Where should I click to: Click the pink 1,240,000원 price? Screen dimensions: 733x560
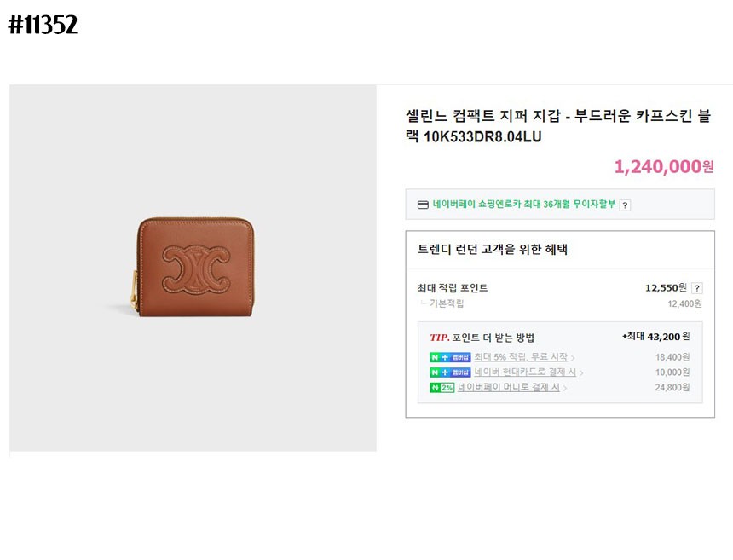[664, 167]
